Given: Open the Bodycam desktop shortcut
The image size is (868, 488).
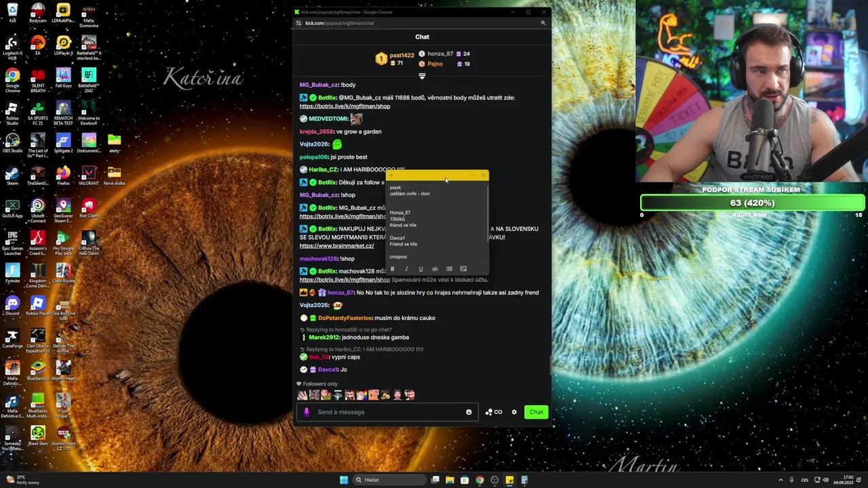Looking at the screenshot, I should [x=38, y=14].
